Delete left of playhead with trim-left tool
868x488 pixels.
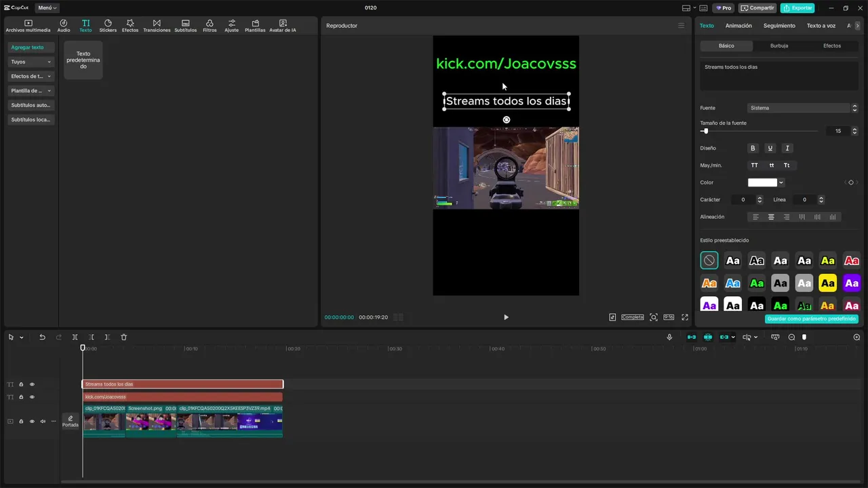91,337
